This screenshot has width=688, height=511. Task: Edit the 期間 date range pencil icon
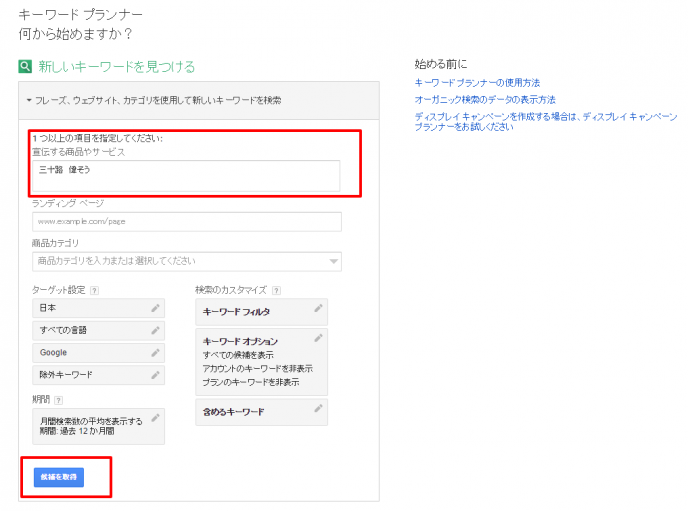tap(155, 418)
